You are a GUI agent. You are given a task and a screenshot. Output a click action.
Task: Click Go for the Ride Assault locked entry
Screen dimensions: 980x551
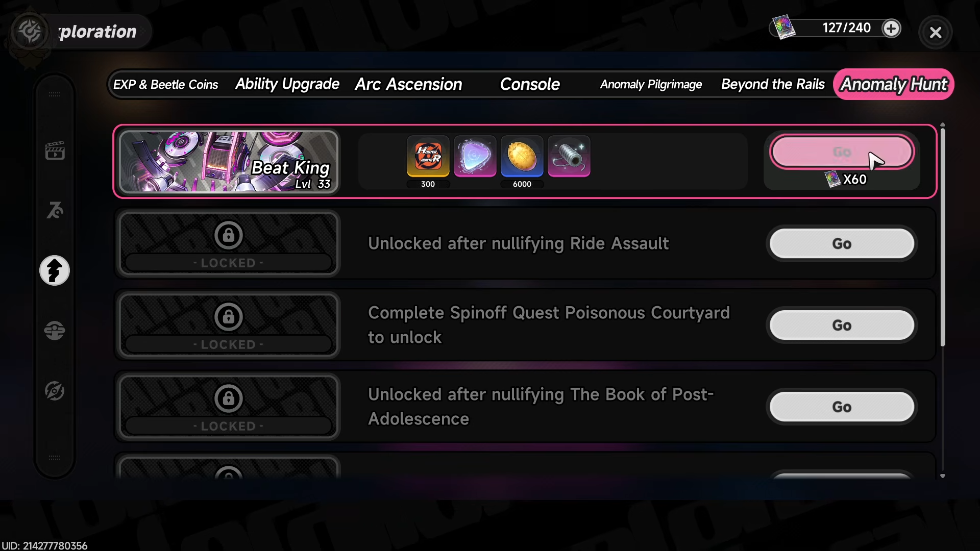tap(842, 244)
